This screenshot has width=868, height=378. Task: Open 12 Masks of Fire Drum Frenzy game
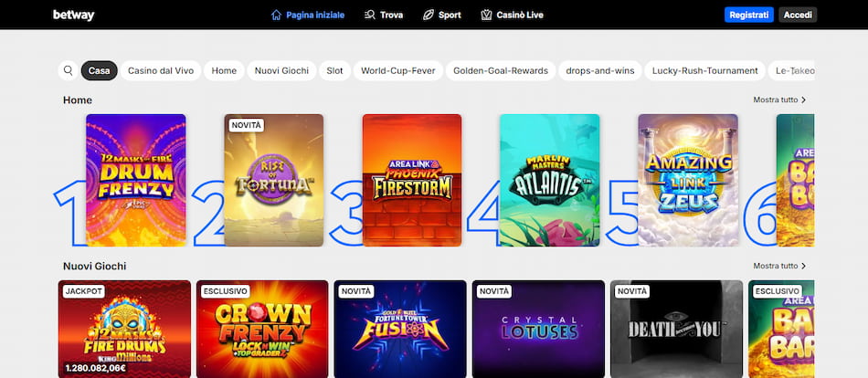point(136,181)
